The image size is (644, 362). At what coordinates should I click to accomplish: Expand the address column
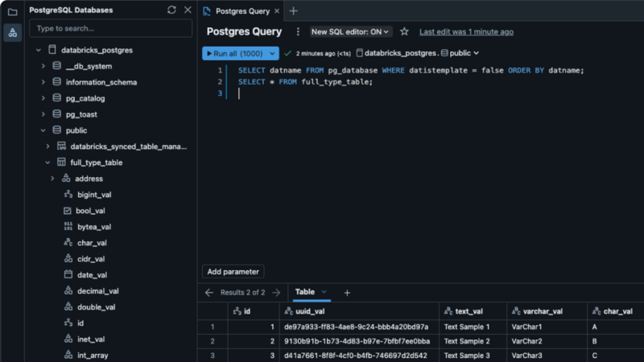[x=52, y=179]
